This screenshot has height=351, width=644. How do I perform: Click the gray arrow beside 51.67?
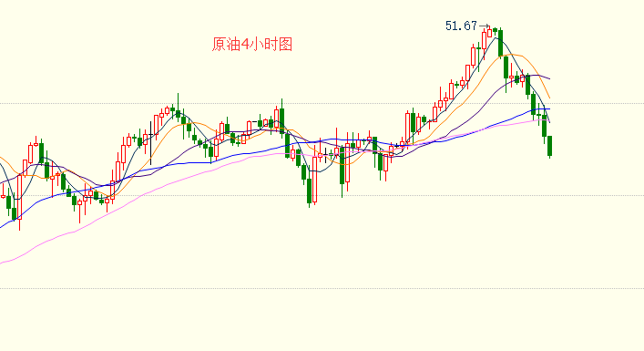(x=484, y=26)
